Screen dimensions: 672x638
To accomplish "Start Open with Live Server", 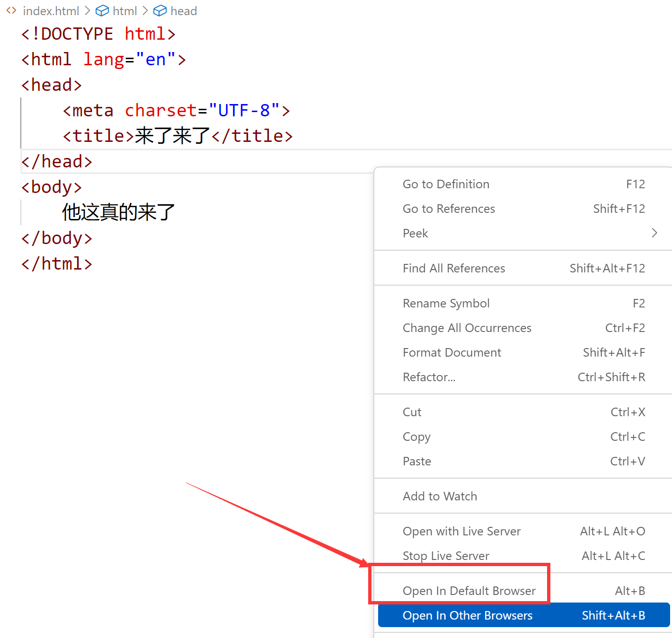I will tap(524, 531).
